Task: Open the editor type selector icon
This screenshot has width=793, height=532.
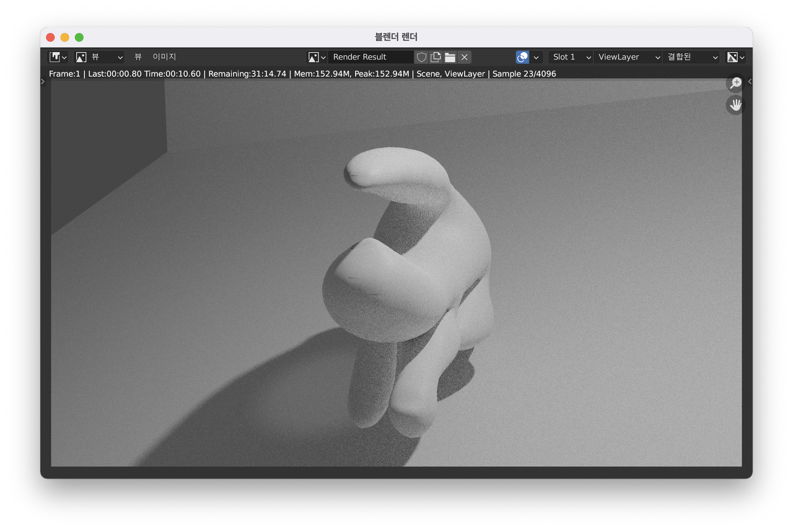Action: pyautogui.click(x=58, y=57)
